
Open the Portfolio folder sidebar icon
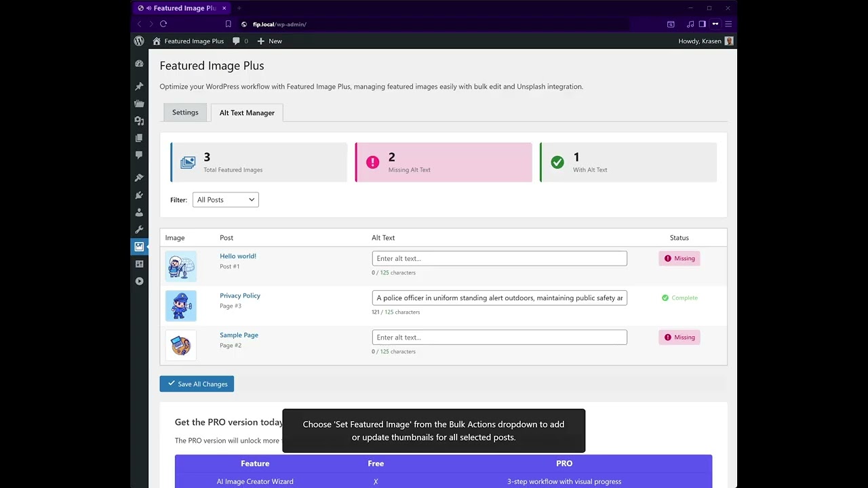coord(139,104)
